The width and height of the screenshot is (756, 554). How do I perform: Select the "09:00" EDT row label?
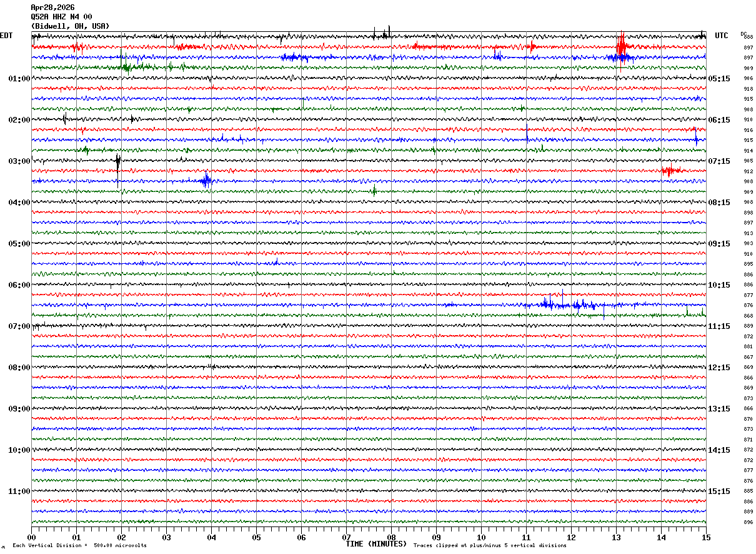pos(19,409)
